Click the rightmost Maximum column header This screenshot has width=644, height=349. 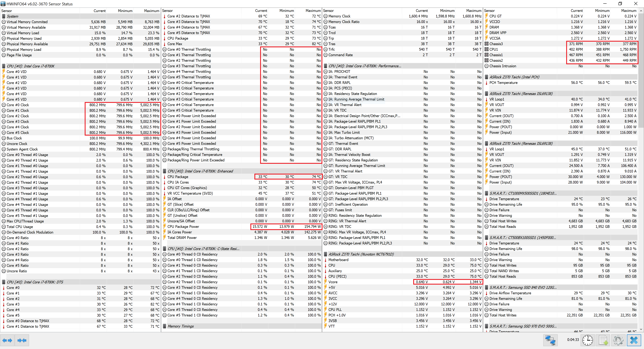tap(629, 11)
